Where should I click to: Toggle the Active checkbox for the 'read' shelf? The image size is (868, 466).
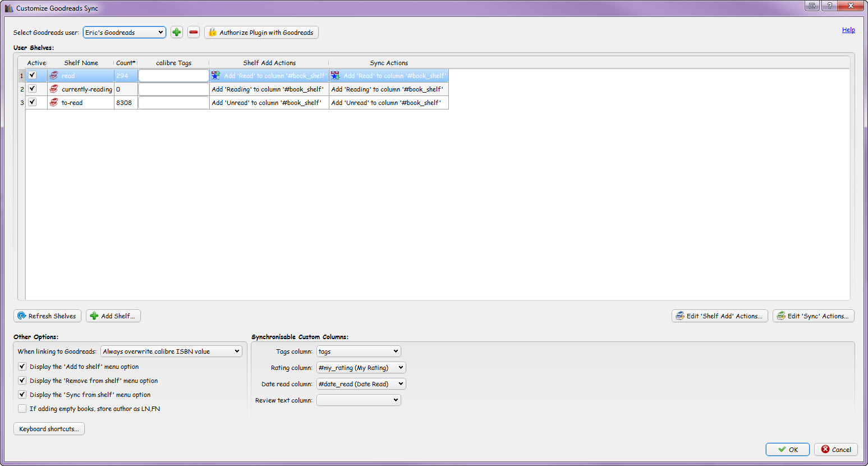(33, 75)
